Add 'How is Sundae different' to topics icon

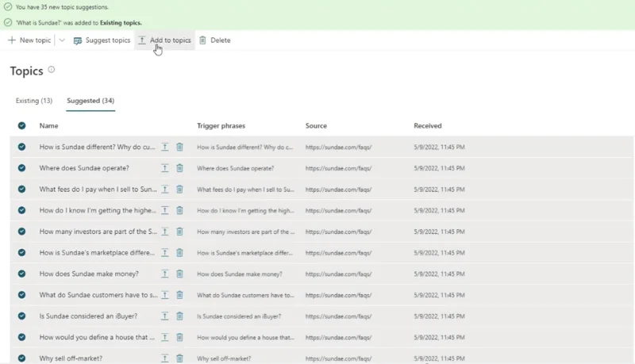tap(165, 147)
